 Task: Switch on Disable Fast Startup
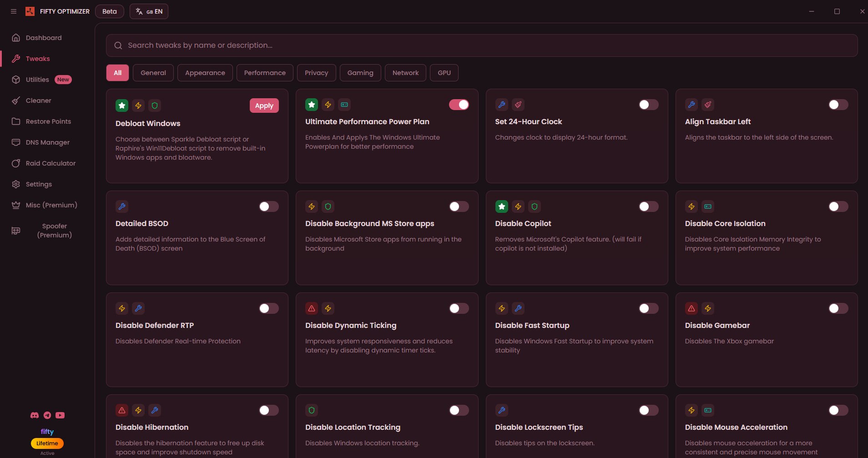pos(649,308)
